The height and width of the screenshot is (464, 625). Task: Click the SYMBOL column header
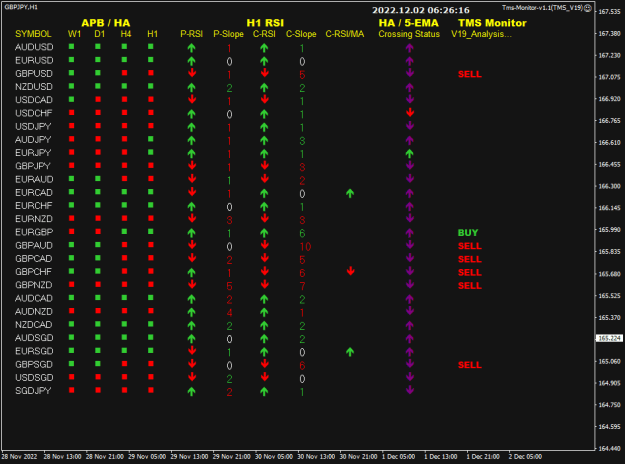coord(33,34)
